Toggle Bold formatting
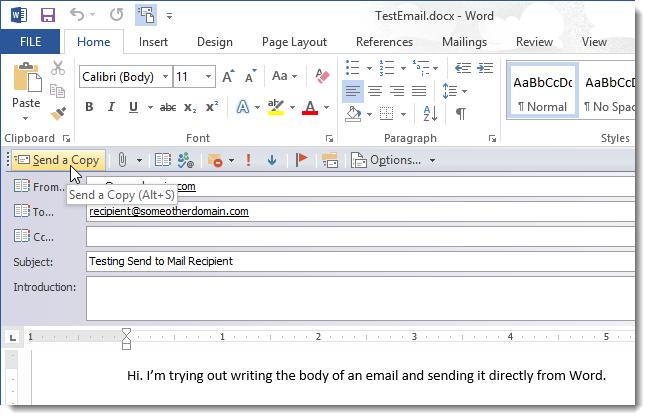Viewport: 650px width, 420px height. (89, 107)
